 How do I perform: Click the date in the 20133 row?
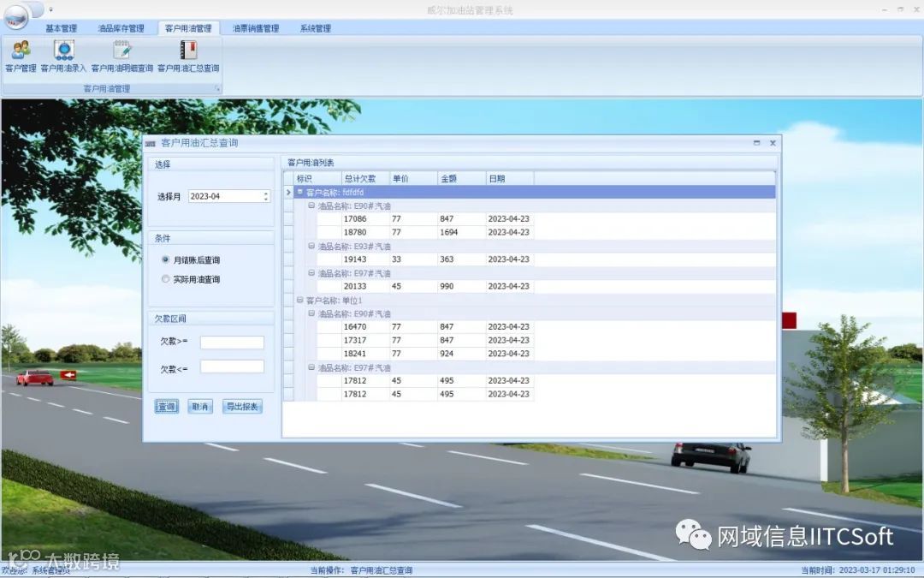click(x=510, y=287)
